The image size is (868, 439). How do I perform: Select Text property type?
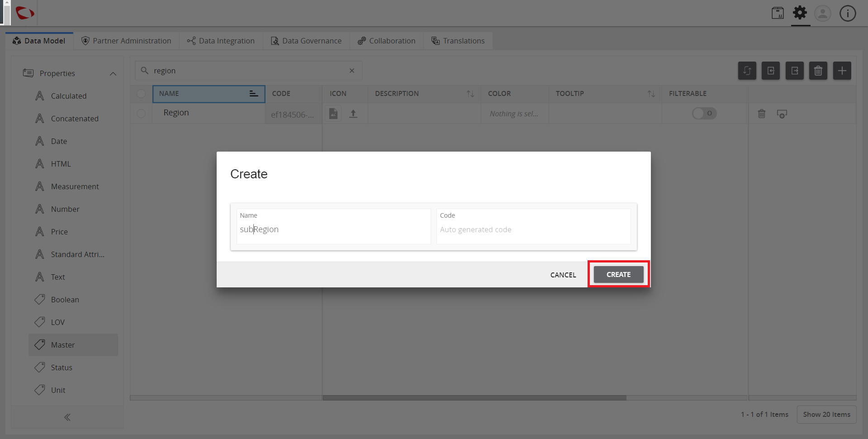(x=73, y=277)
